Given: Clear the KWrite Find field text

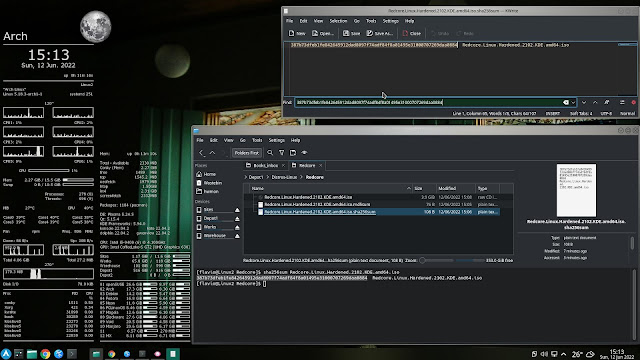Looking at the screenshot, I should pyautogui.click(x=566, y=102).
